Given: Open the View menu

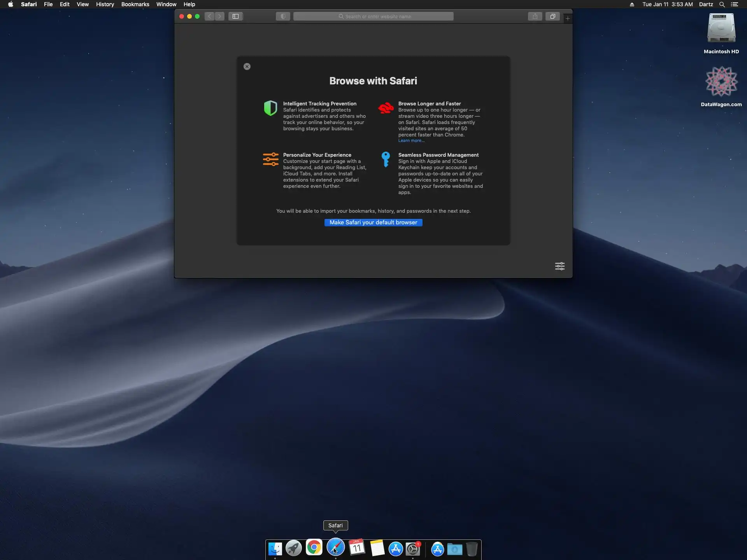Looking at the screenshot, I should click(x=82, y=4).
